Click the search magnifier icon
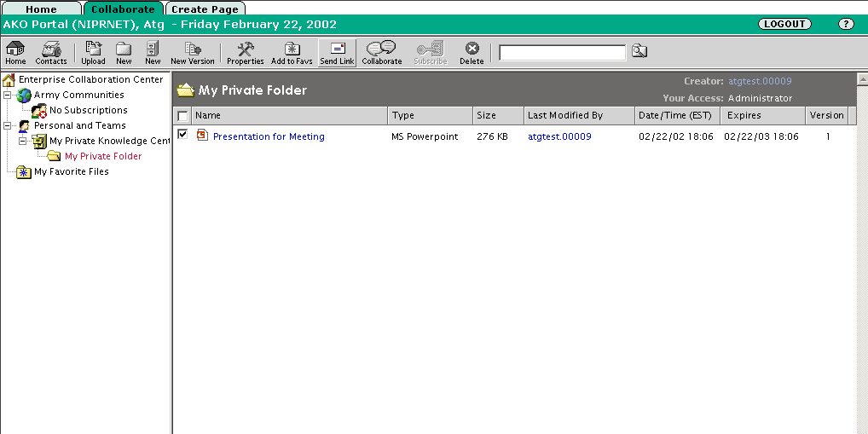 639,52
